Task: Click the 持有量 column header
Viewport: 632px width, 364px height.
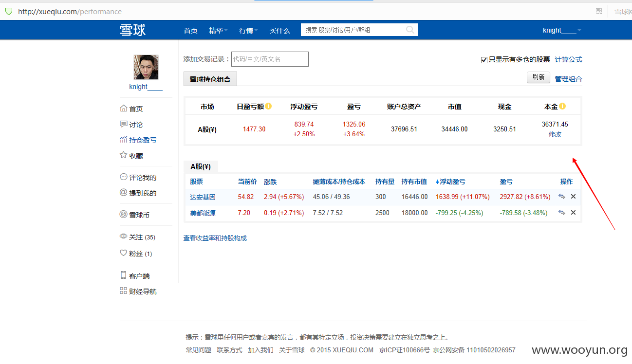Action: tap(385, 182)
